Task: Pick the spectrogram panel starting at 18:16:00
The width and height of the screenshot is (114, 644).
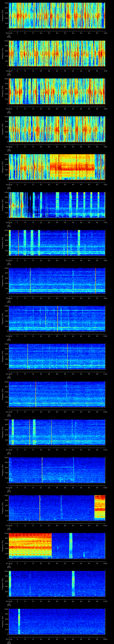Action: [57, 584]
